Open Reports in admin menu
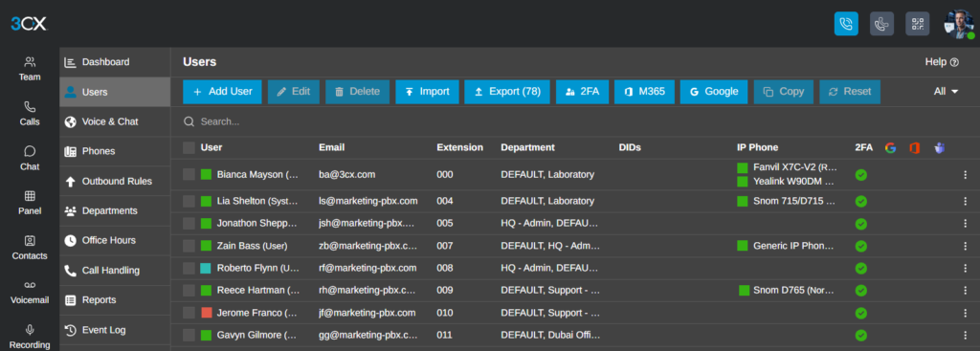The width and height of the screenshot is (980, 351). click(x=115, y=299)
